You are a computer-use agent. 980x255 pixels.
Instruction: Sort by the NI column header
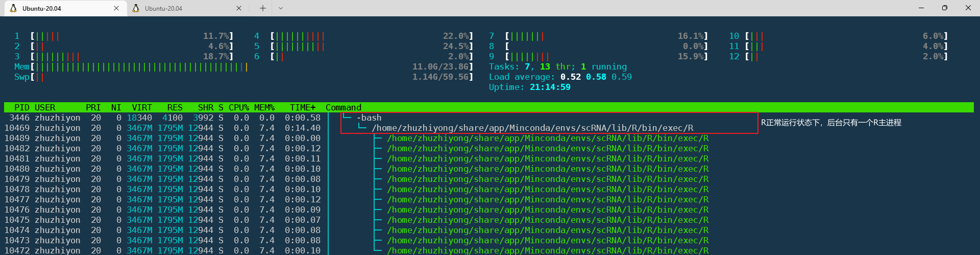click(116, 107)
